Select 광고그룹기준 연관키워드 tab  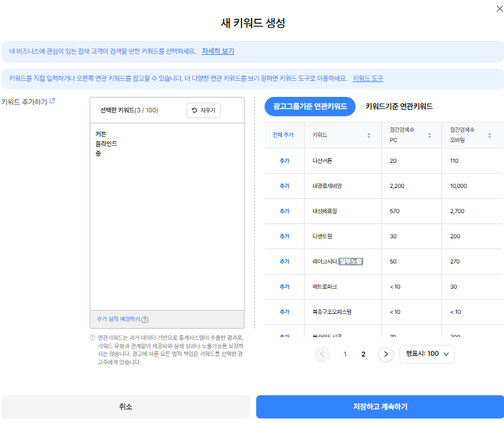[310, 107]
